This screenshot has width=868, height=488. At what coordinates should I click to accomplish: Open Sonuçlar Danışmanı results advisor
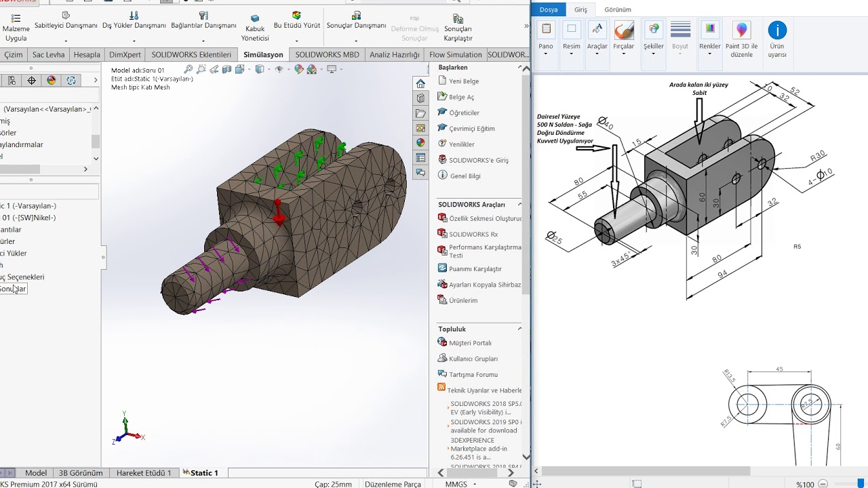click(356, 20)
